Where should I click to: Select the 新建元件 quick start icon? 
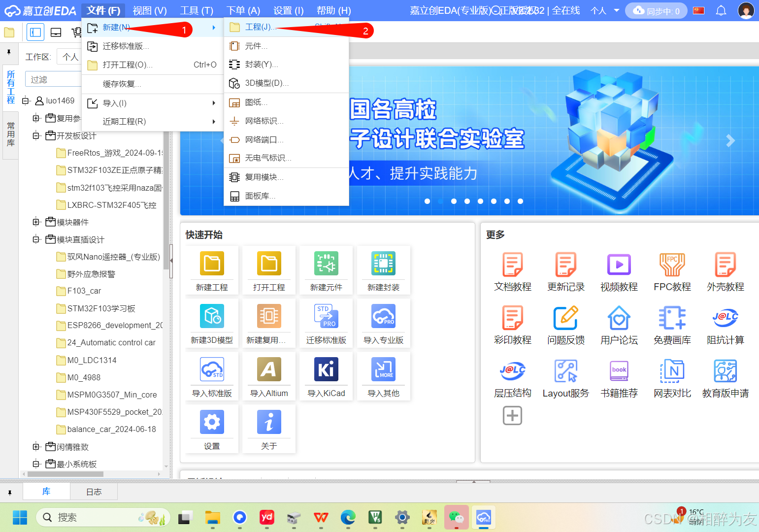[326, 270]
